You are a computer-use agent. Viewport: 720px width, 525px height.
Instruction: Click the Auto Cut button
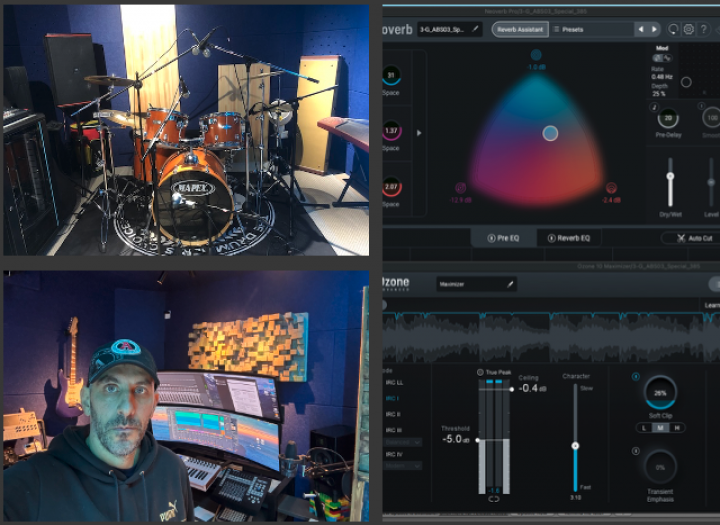(x=694, y=238)
